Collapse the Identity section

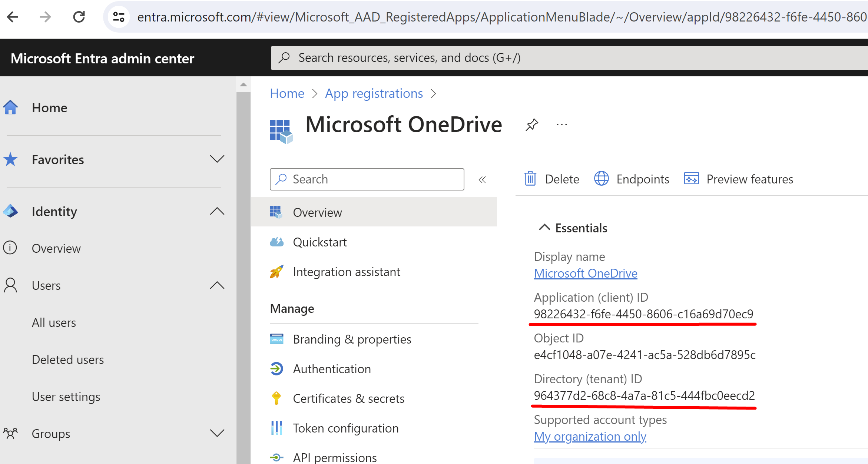pos(217,211)
